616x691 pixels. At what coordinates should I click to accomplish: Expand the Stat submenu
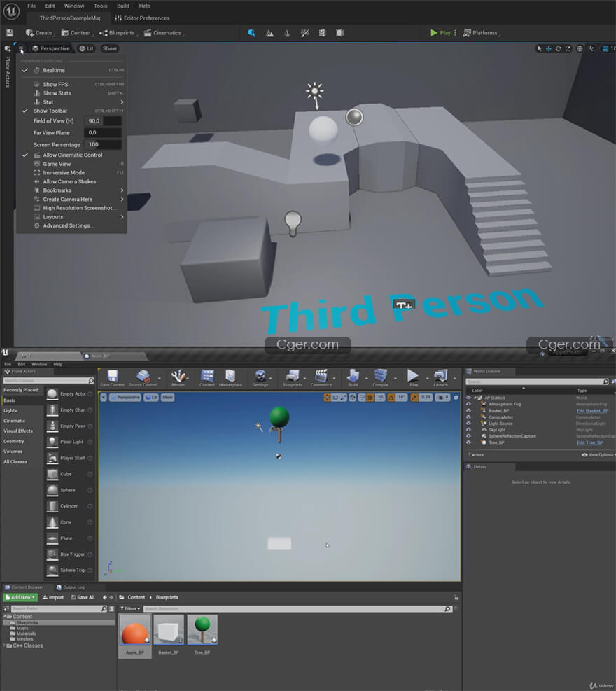pyautogui.click(x=72, y=102)
